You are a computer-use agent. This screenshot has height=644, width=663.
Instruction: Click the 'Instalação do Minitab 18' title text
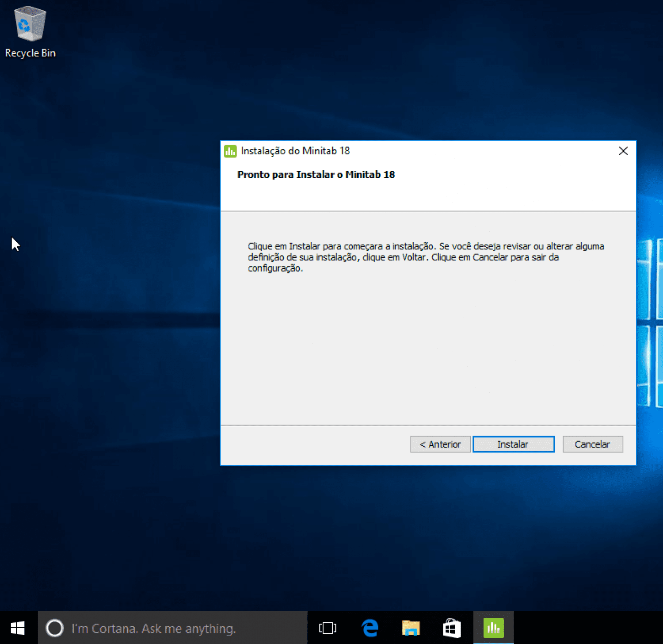(295, 151)
